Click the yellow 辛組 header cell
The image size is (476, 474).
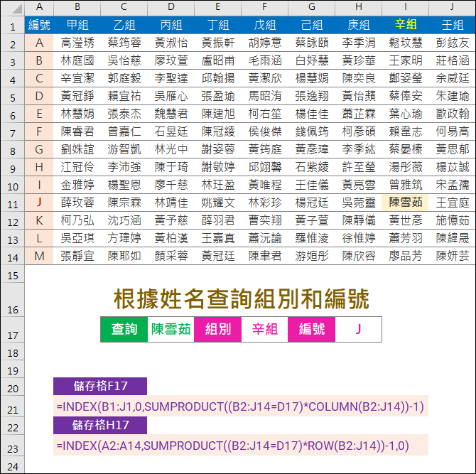[405, 25]
